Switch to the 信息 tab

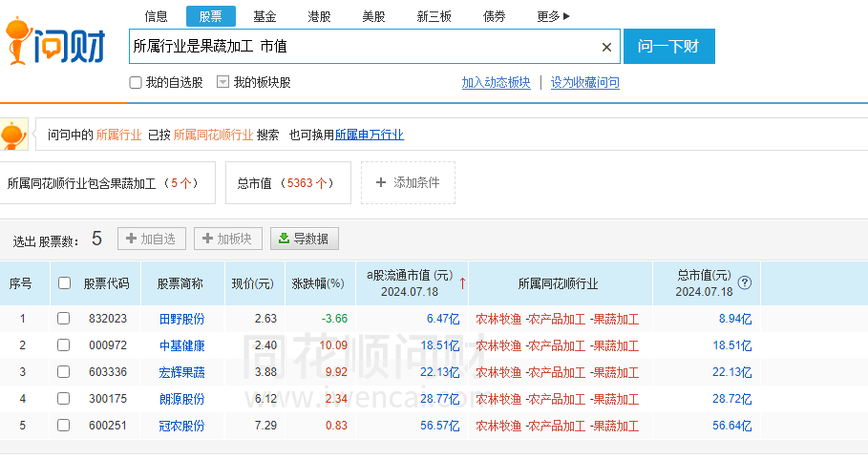point(156,16)
